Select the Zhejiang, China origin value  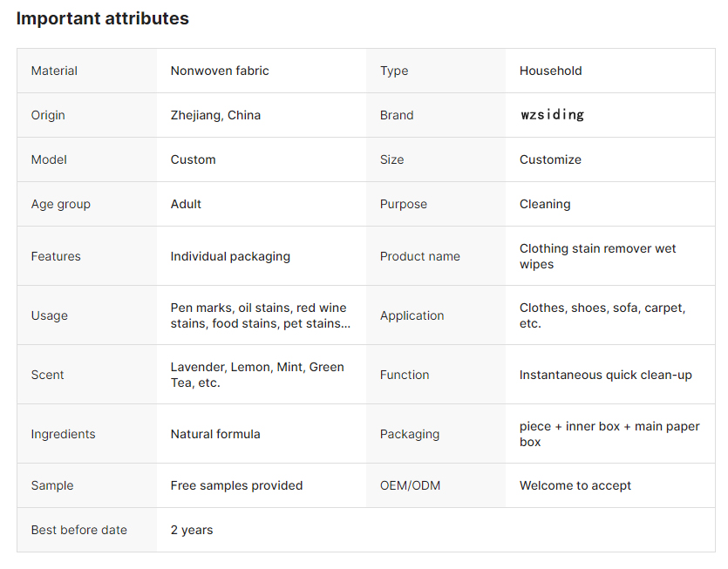pos(215,115)
